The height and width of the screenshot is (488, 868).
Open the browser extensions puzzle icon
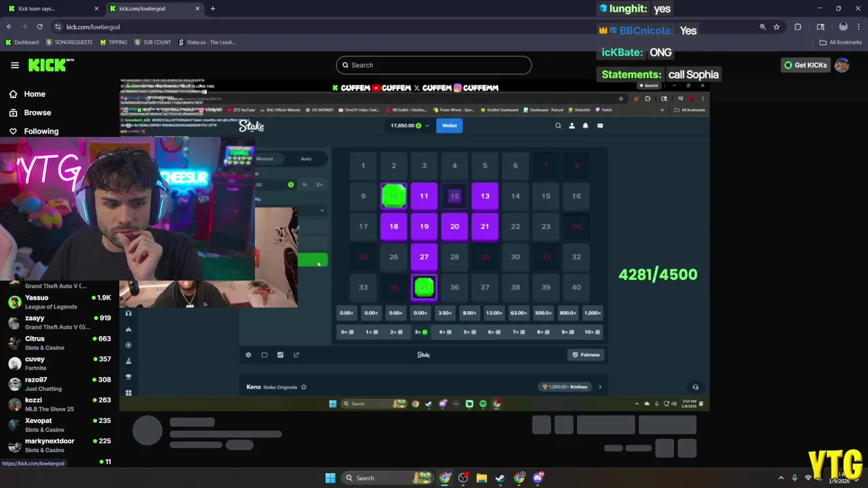pos(797,26)
